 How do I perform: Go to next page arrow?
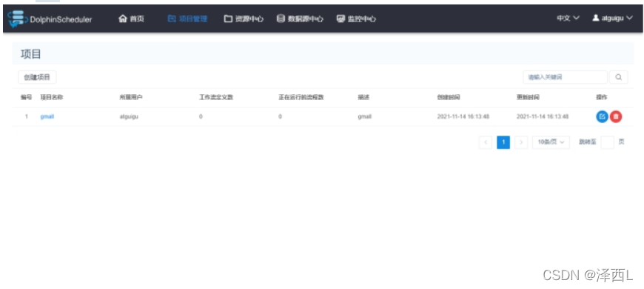[521, 142]
